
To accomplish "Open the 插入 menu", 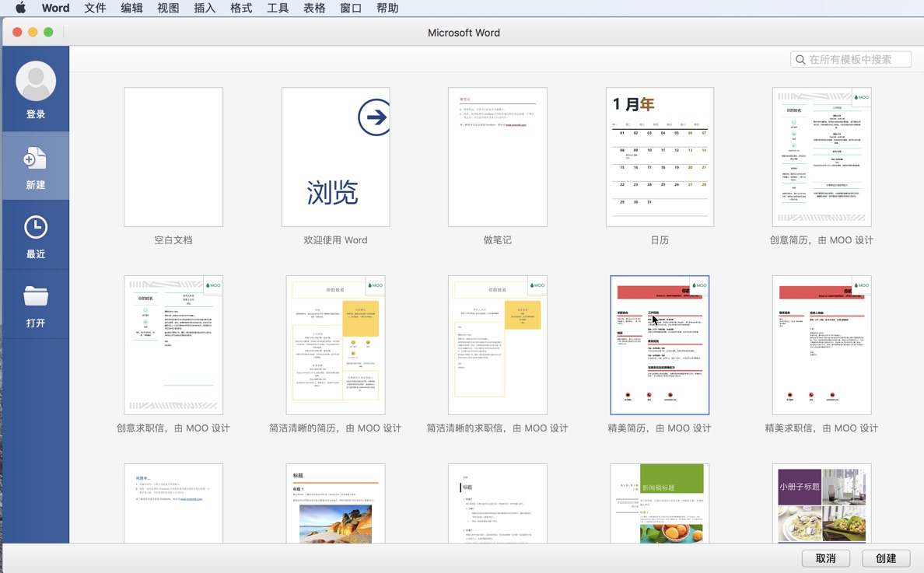I will [205, 8].
